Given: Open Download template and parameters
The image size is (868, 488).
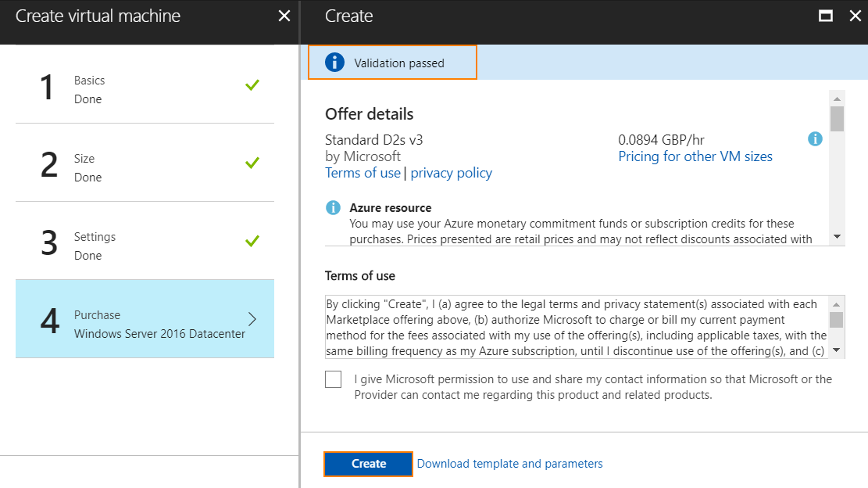Looking at the screenshot, I should point(509,463).
